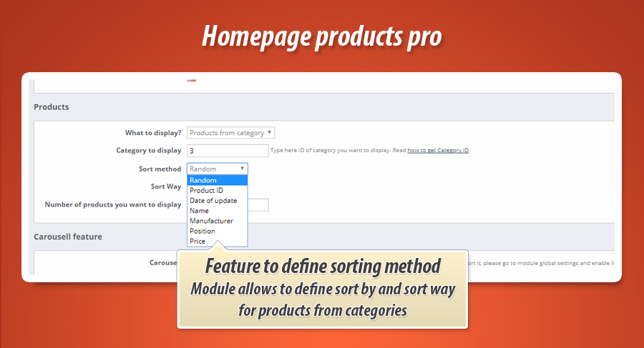The image size is (644, 348).
Task: Collapse the 'Sort method' dropdown showing Random
Action: 218,169
